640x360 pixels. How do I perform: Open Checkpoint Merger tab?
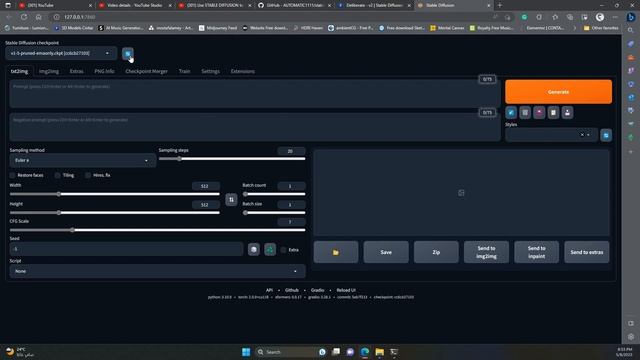pos(146,71)
